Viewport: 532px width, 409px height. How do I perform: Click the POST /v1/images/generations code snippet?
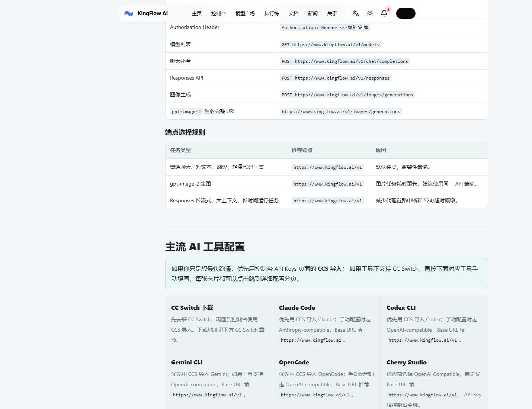click(347, 95)
